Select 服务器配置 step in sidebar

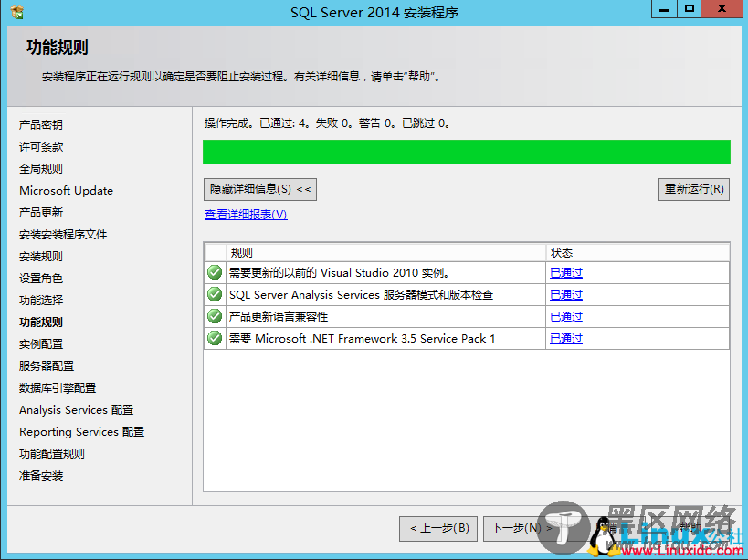tap(47, 365)
